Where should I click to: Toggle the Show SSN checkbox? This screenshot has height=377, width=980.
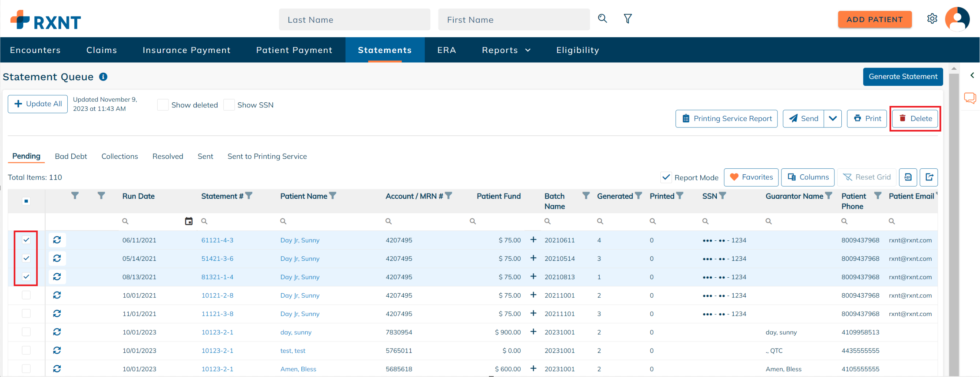pos(229,105)
